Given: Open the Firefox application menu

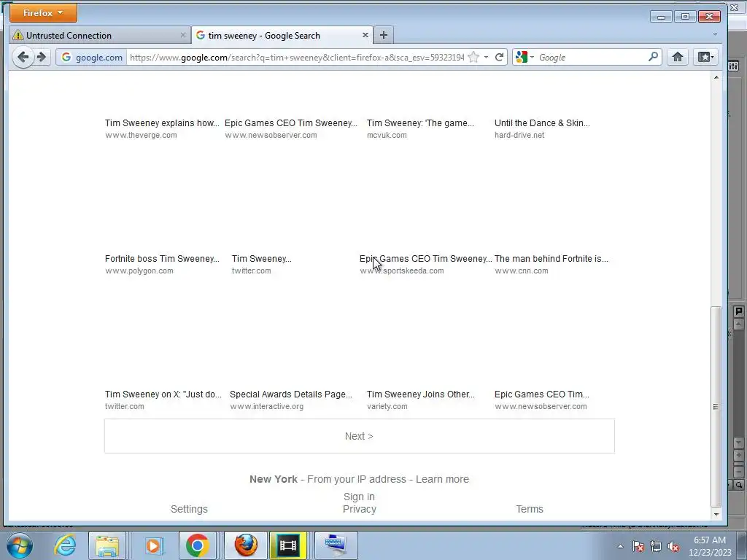Looking at the screenshot, I should [43, 13].
